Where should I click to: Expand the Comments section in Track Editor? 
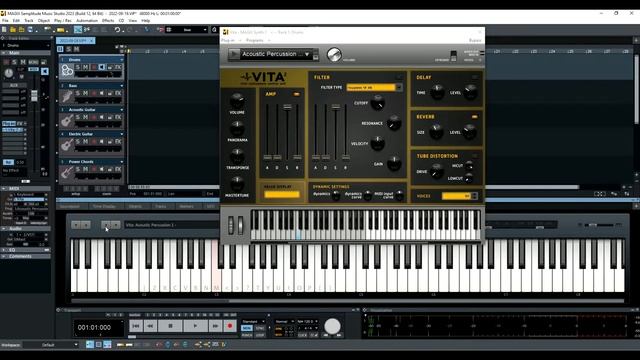(x=4, y=256)
